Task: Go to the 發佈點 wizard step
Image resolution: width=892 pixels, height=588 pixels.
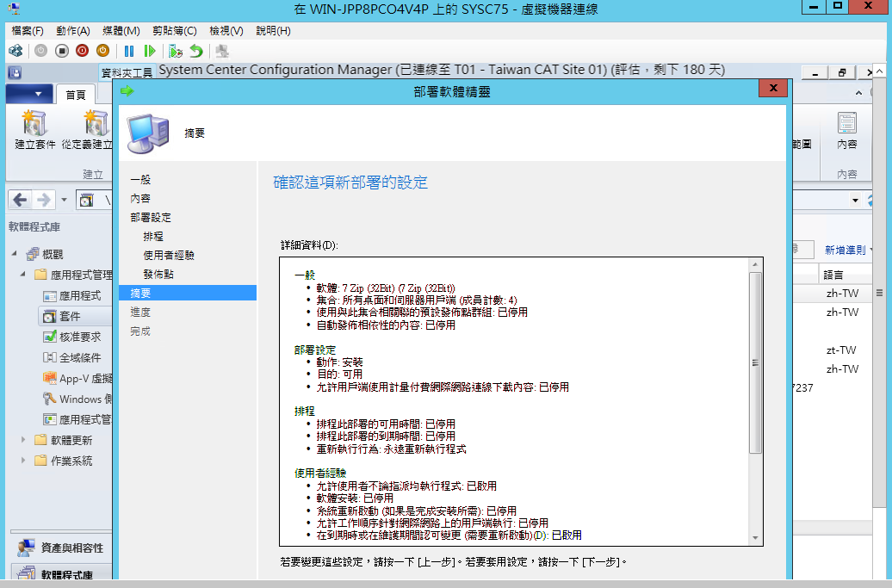Action: (158, 274)
